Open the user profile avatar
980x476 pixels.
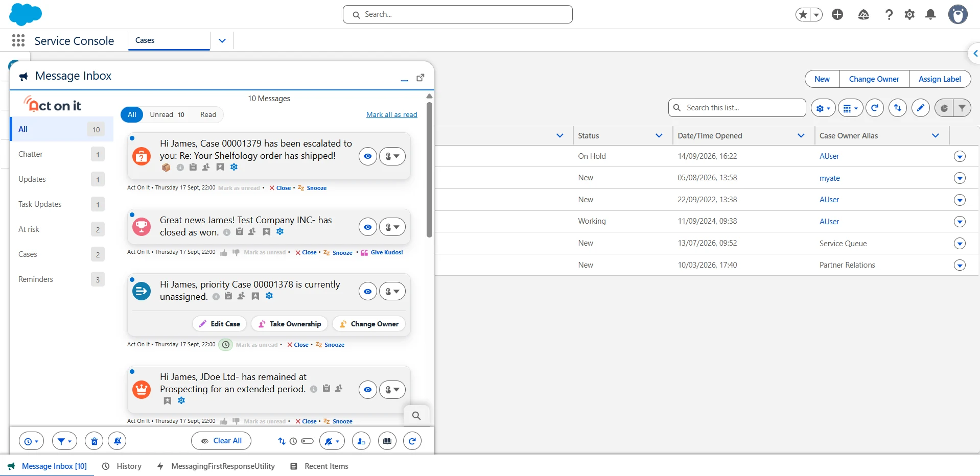pyautogui.click(x=958, y=14)
